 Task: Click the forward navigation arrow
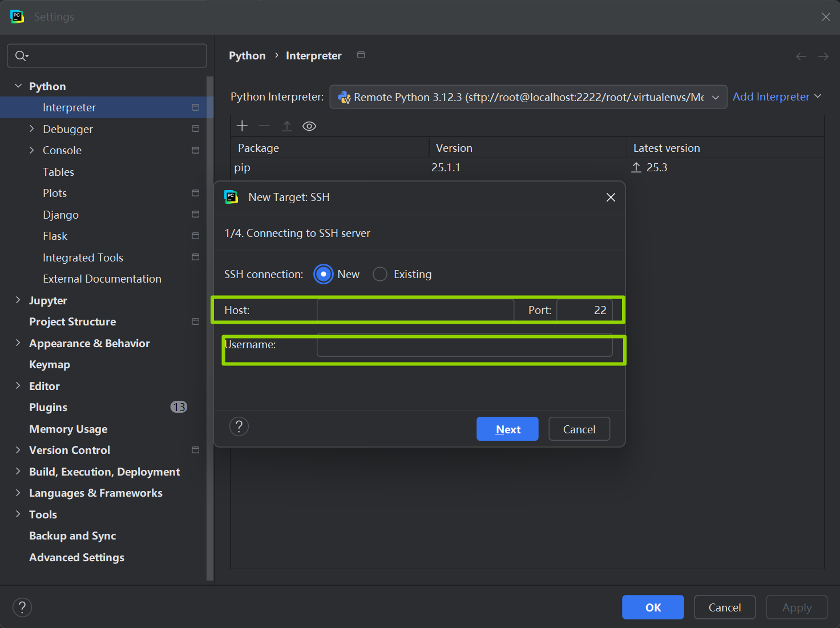click(x=823, y=56)
